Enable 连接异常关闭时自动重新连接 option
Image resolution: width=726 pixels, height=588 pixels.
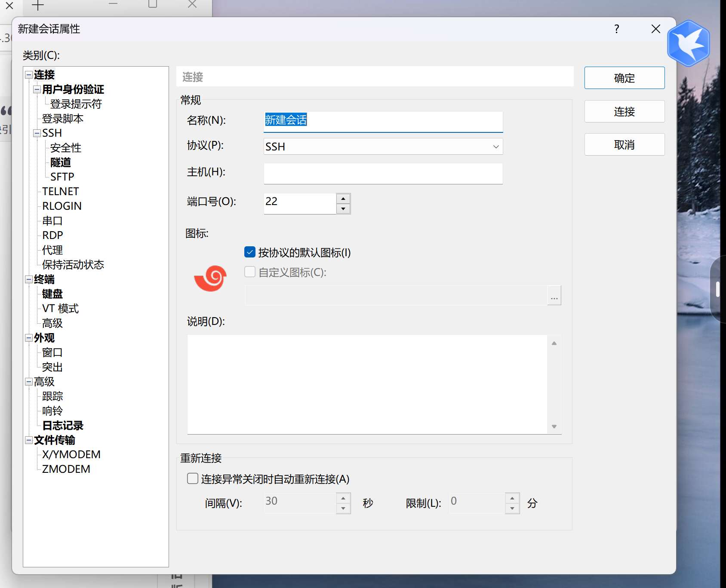pyautogui.click(x=192, y=478)
